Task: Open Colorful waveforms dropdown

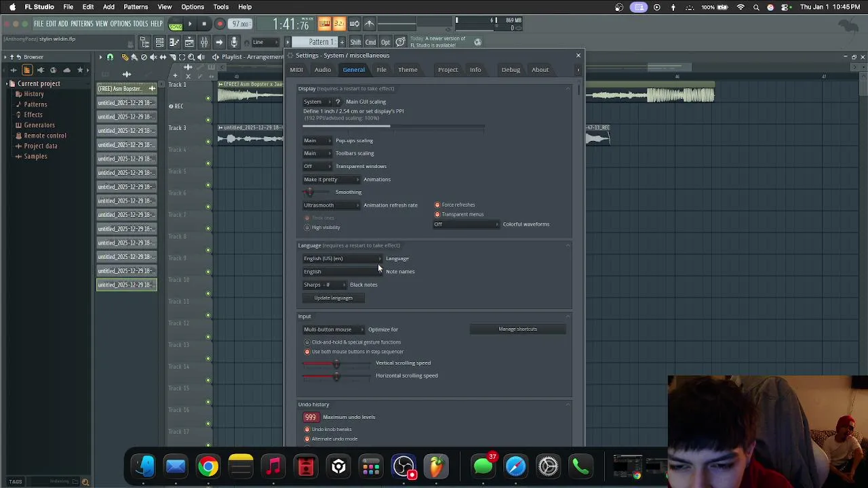Action: click(467, 224)
